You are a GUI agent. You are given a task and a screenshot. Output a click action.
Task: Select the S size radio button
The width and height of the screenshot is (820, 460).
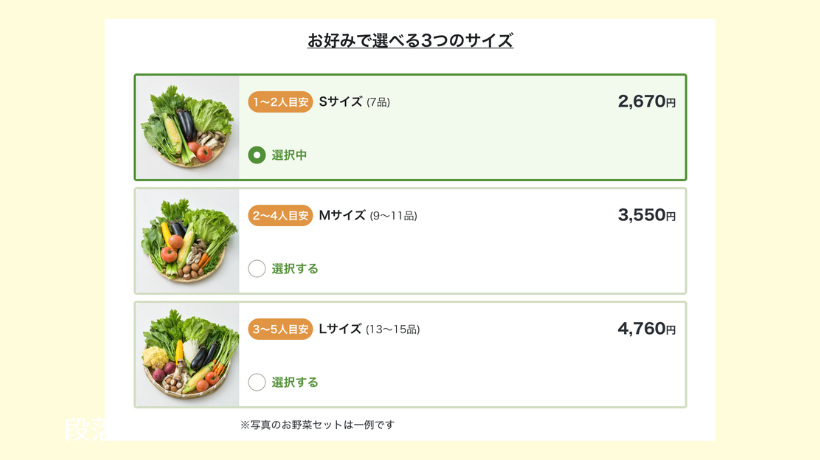[257, 155]
